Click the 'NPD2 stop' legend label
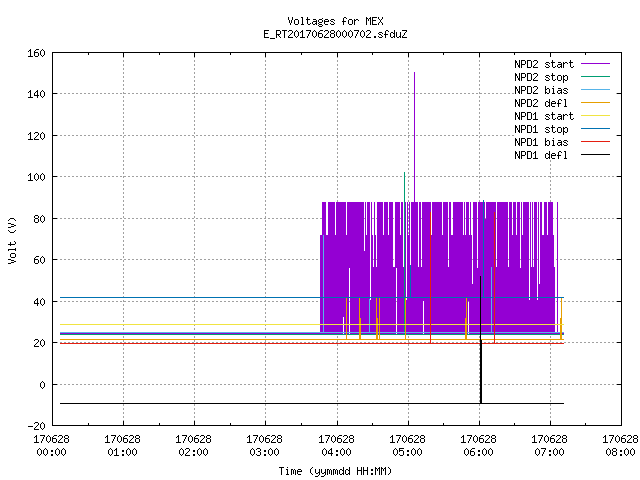Screen dimensions: 640x480 pos(541,77)
